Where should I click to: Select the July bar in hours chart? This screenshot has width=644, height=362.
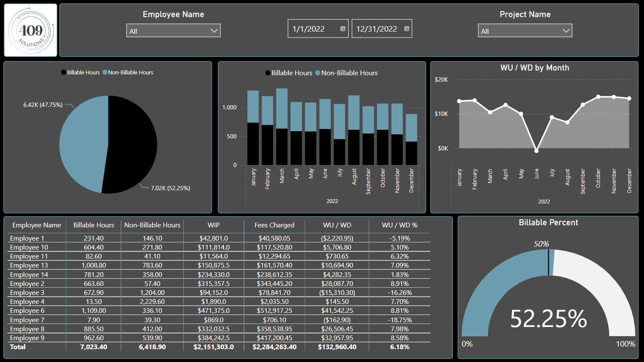coord(339,135)
